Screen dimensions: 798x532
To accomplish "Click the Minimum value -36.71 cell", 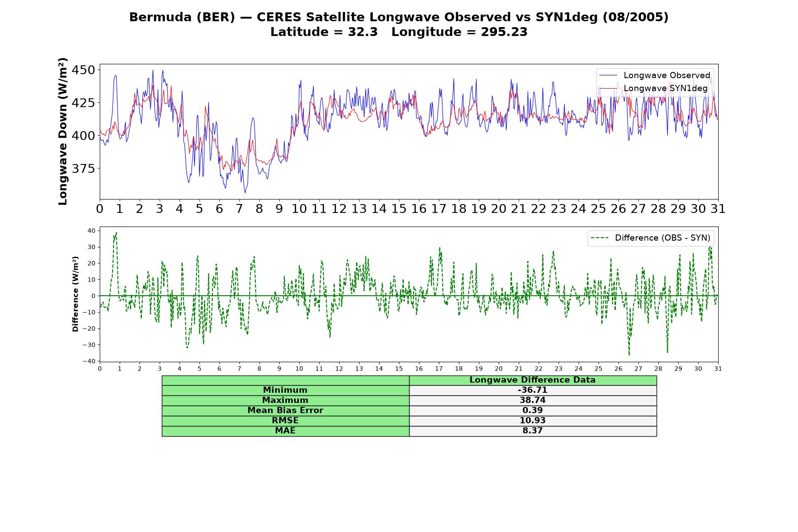I will tap(532, 390).
